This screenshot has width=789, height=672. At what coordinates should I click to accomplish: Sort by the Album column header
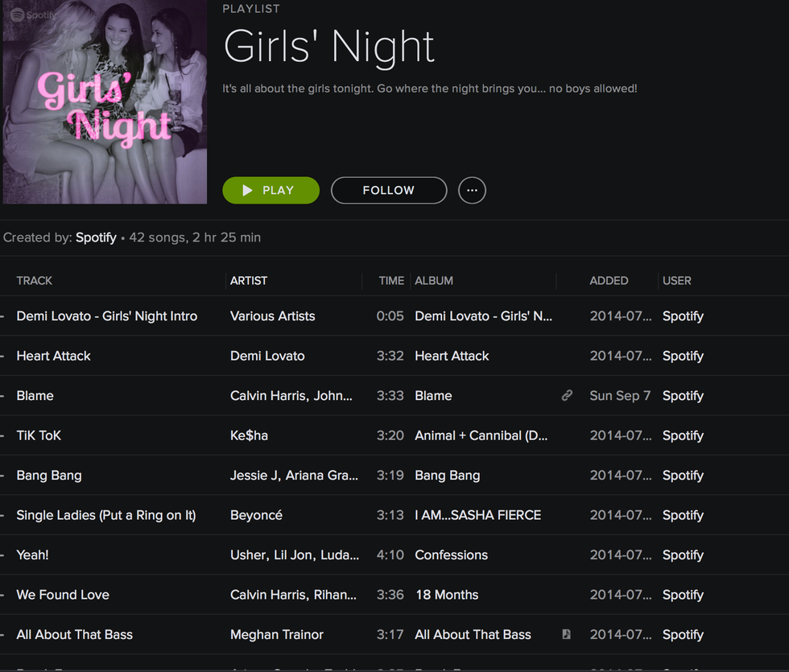(x=434, y=281)
